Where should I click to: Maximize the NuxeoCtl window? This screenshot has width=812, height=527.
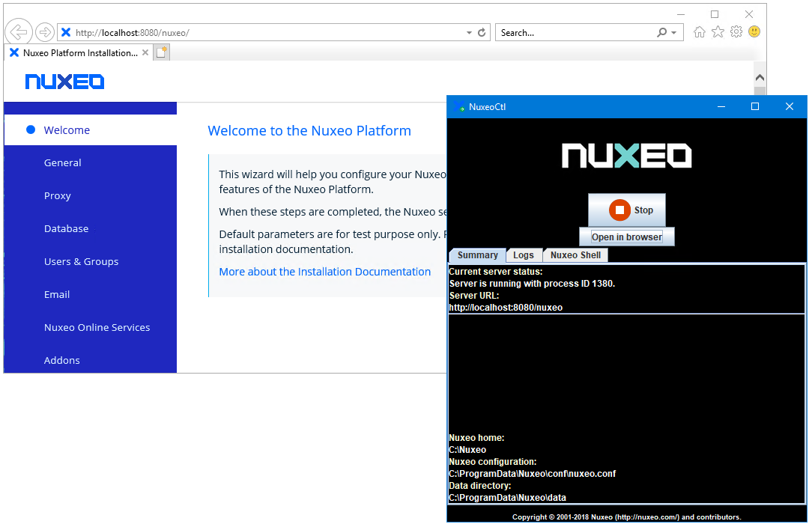point(755,106)
